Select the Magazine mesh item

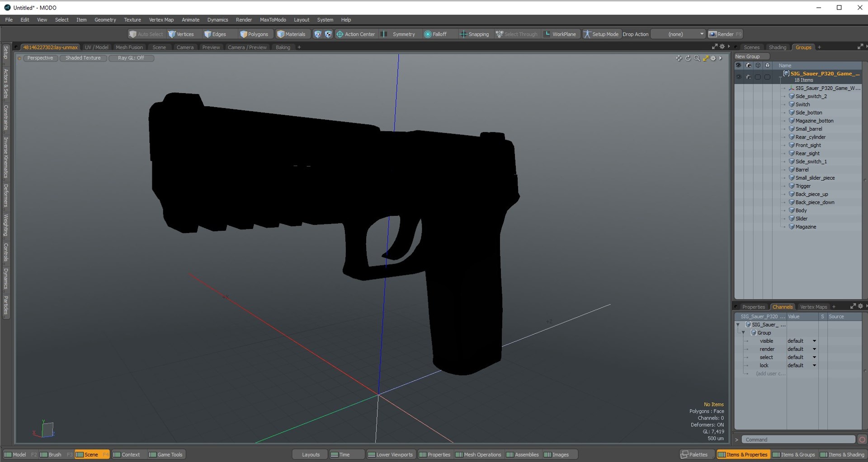point(806,227)
